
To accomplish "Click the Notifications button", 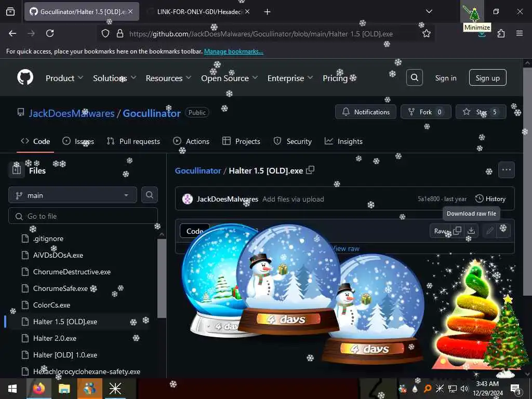I will point(365,112).
